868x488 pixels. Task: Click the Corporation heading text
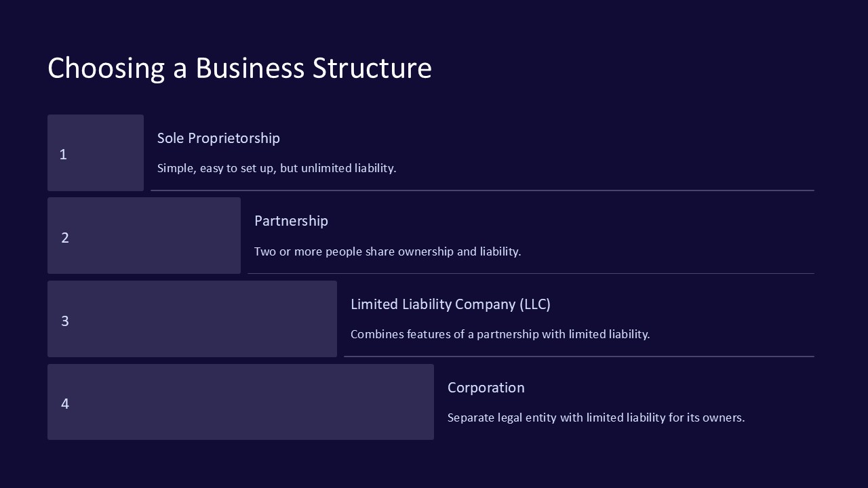click(486, 388)
